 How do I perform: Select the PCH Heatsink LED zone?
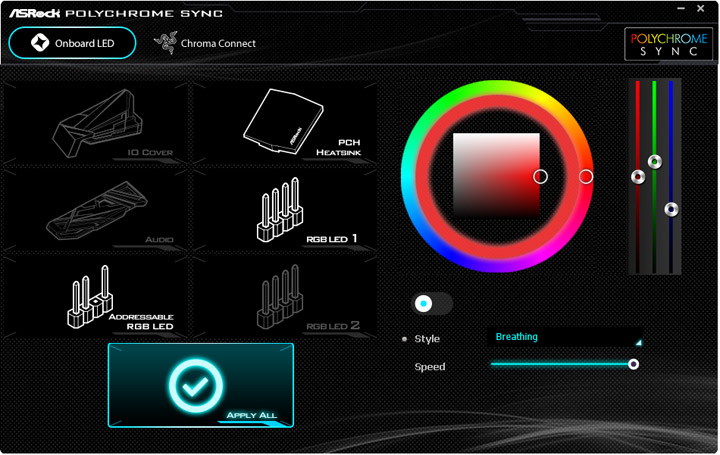(x=285, y=123)
